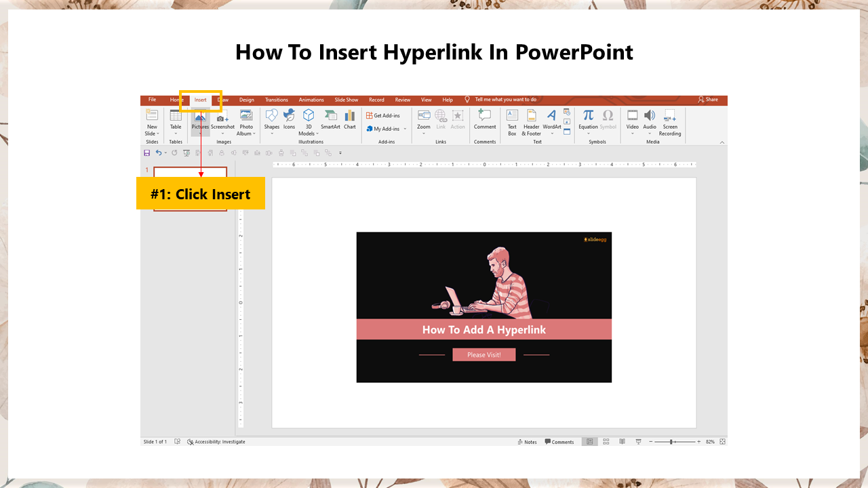Image resolution: width=868 pixels, height=488 pixels.
Task: Expand the 3D Models dropdown arrow
Action: click(x=317, y=134)
